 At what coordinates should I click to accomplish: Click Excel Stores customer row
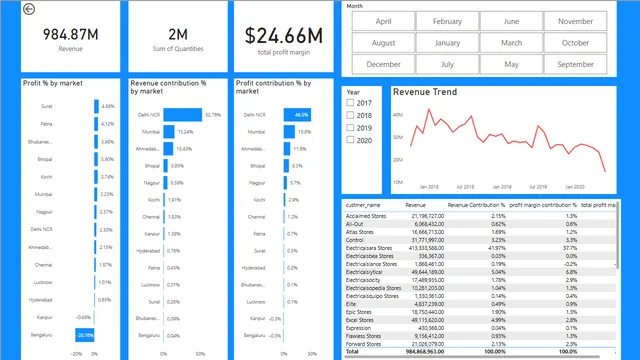click(480, 320)
